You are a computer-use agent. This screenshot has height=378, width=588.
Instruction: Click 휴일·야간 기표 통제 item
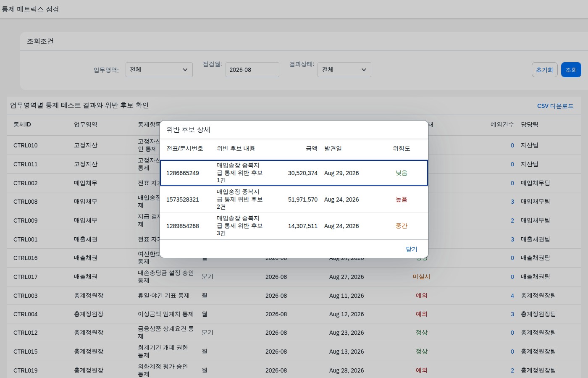[x=163, y=296]
